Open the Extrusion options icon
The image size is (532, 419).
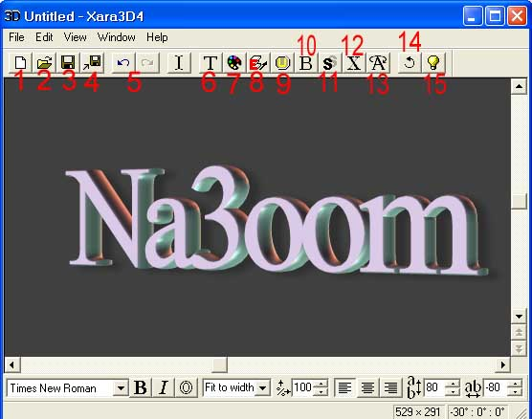click(257, 63)
